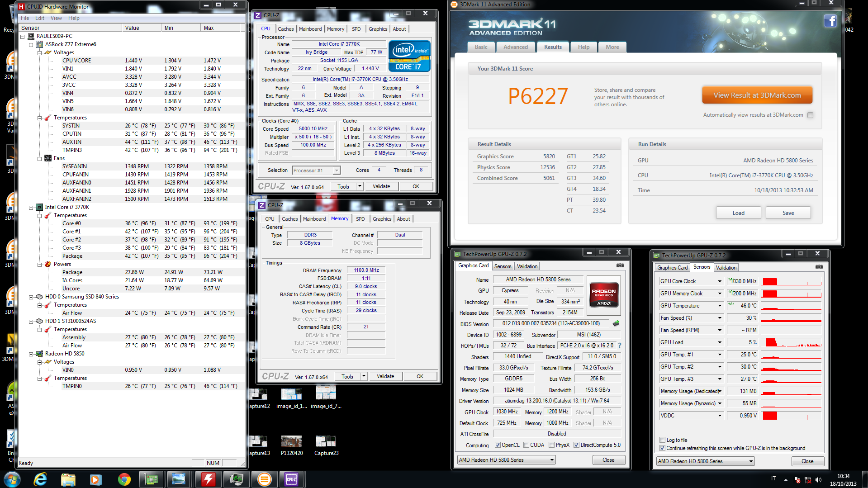The height and width of the screenshot is (488, 868).
Task: Collapse the ASRock Voltages tree node
Action: [39, 52]
